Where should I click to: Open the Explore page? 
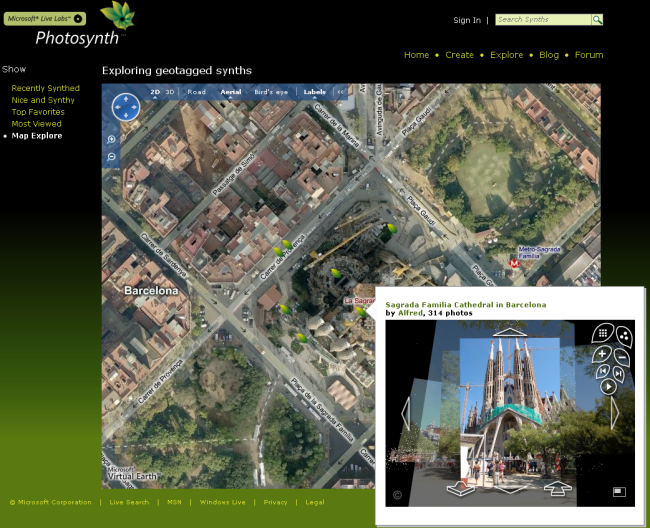coord(507,55)
